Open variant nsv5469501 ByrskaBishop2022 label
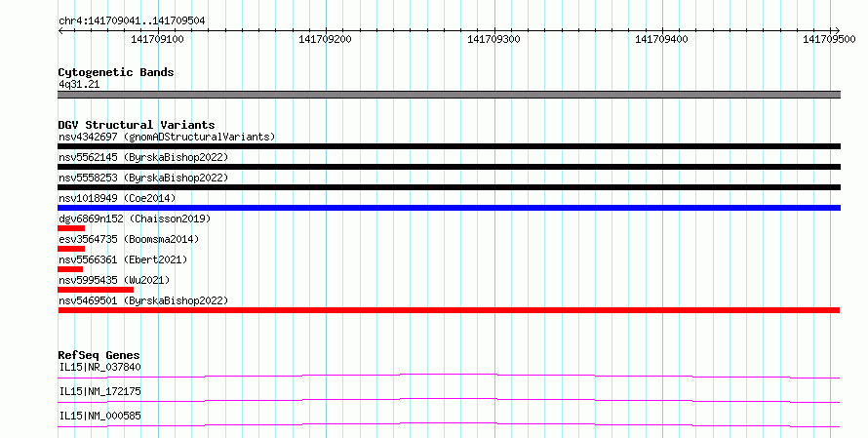 tap(143, 300)
